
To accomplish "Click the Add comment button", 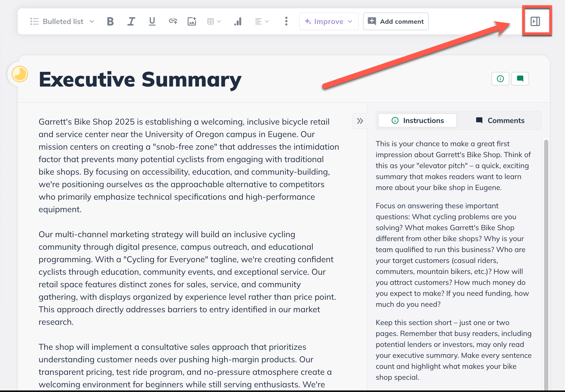I will click(x=396, y=21).
